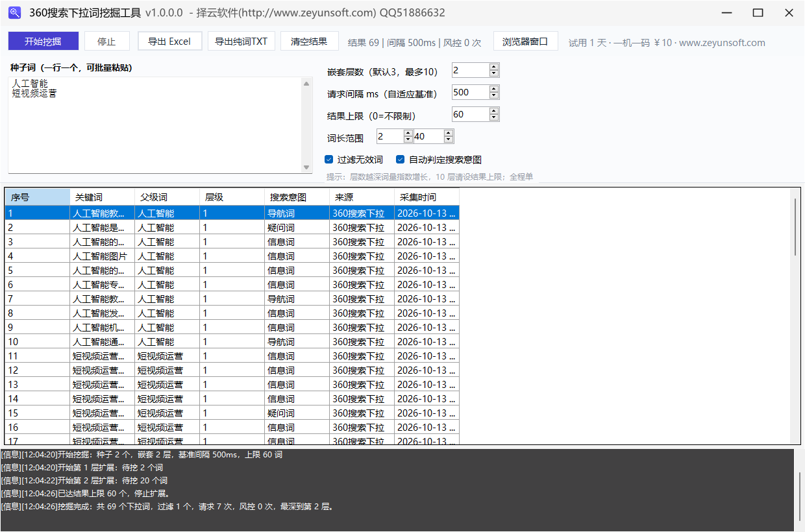805x532 pixels.
Task: Select row 2 with 疑问词 intent
Action: (x=232, y=227)
